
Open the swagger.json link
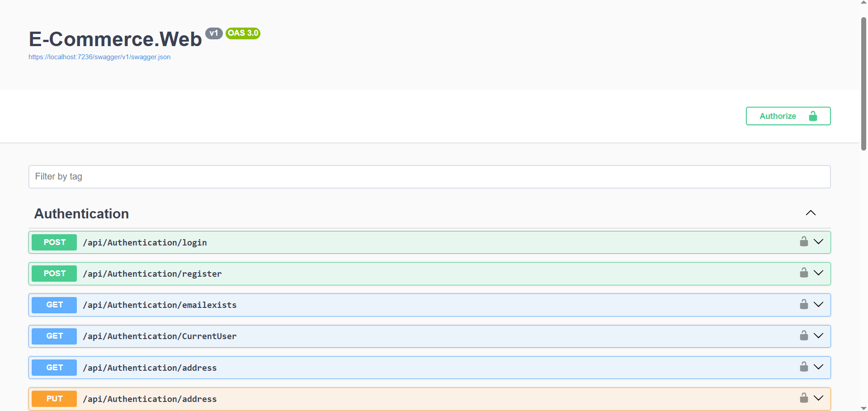click(99, 57)
